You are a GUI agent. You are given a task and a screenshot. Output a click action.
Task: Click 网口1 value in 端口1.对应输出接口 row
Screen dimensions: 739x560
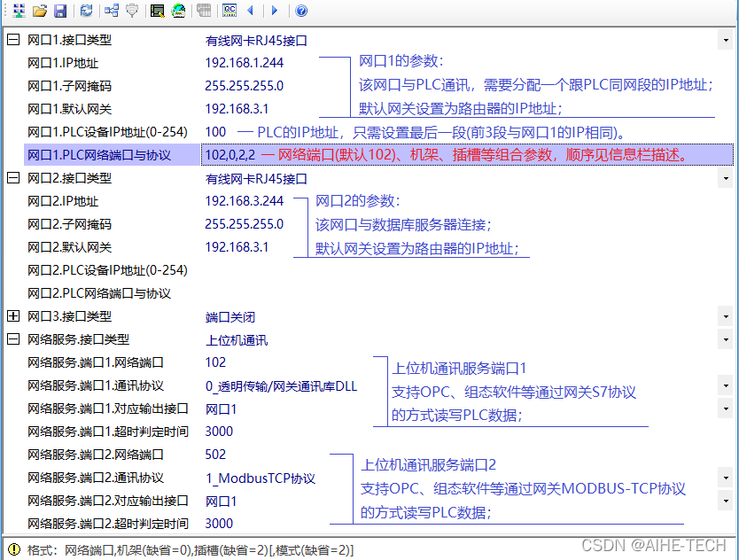click(x=221, y=409)
